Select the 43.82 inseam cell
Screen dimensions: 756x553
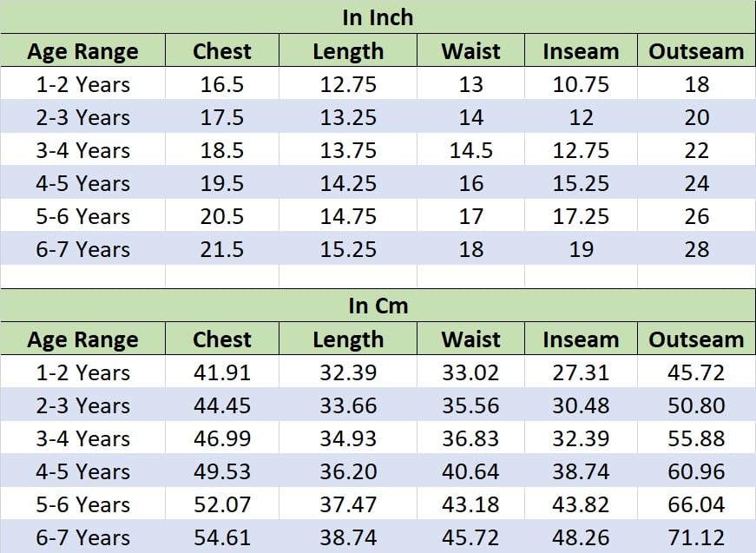point(581,504)
